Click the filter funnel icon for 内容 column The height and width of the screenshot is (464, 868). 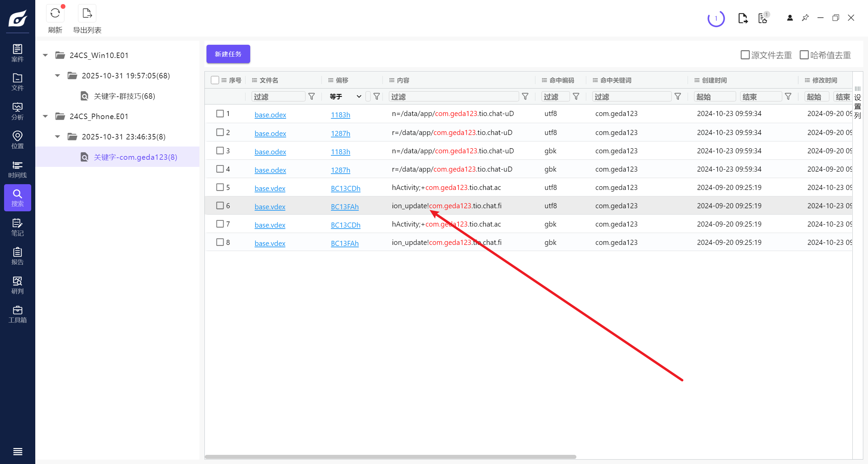click(x=525, y=97)
